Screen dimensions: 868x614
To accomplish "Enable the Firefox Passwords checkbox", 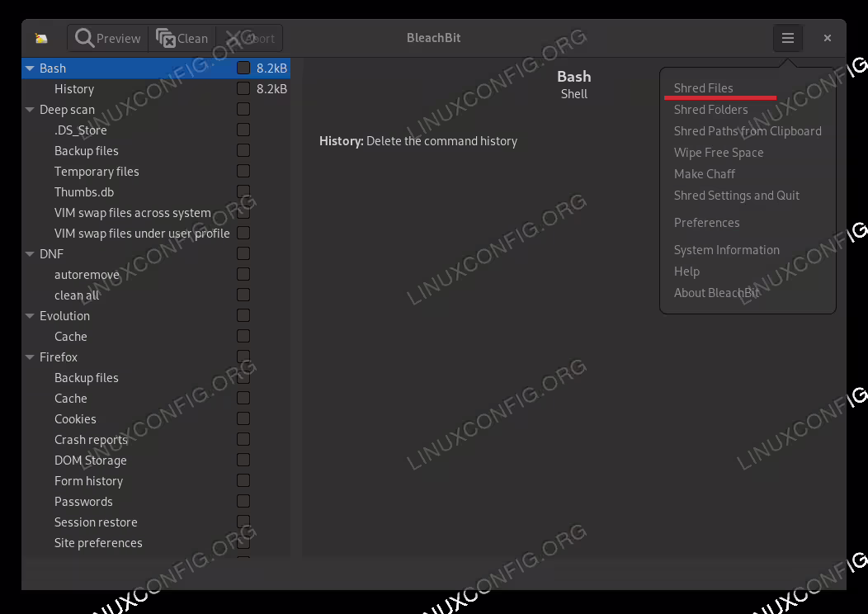I will coord(243,501).
